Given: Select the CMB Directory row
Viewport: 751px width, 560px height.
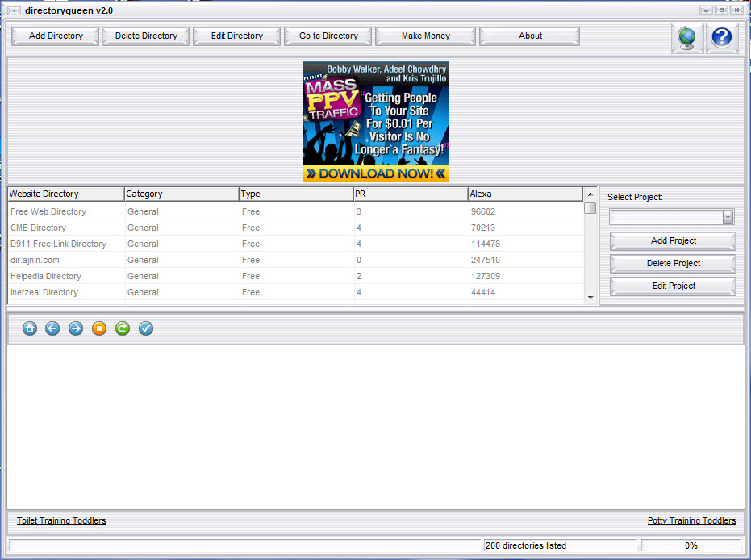Looking at the screenshot, I should tap(295, 228).
